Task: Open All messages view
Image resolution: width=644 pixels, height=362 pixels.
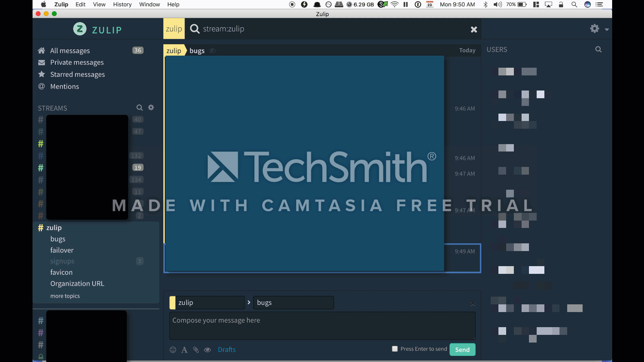Action: click(70, 51)
